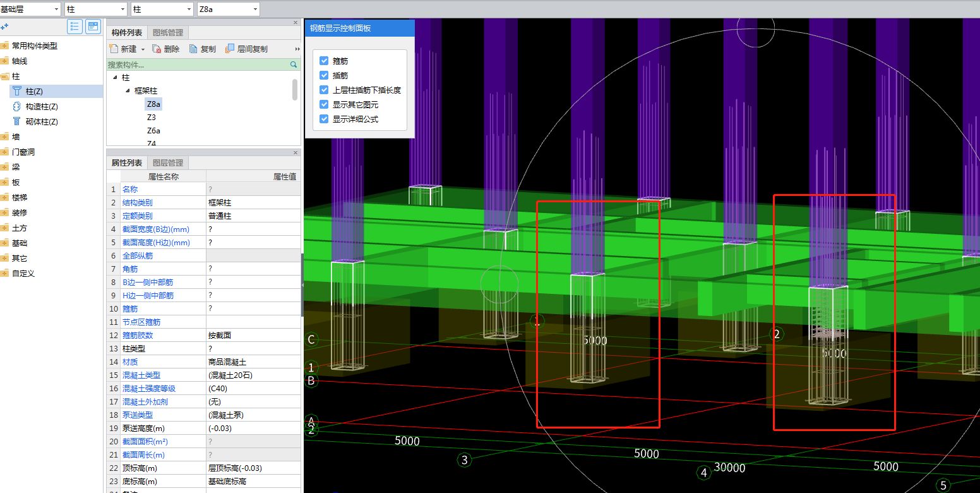This screenshot has height=493, width=980.
Task: Select Z3 in the component list
Action: pos(152,118)
